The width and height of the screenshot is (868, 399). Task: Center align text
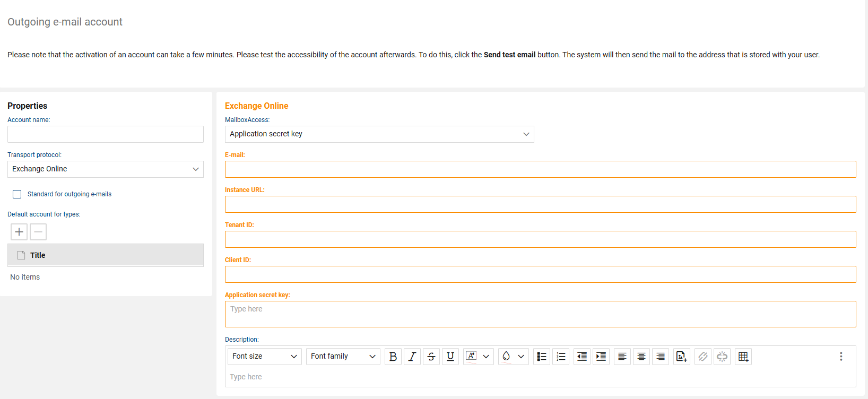pos(641,357)
